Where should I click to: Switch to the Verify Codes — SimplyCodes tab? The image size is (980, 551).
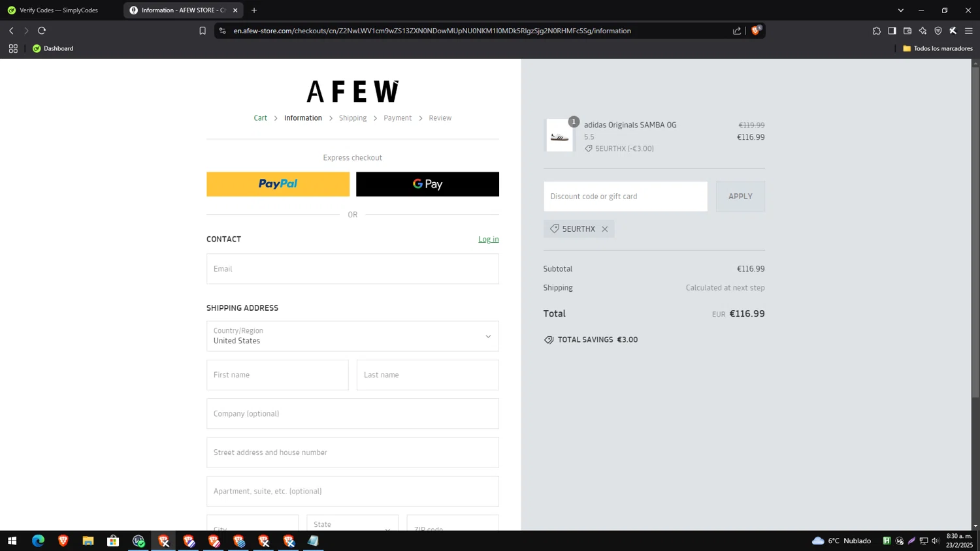pos(60,10)
